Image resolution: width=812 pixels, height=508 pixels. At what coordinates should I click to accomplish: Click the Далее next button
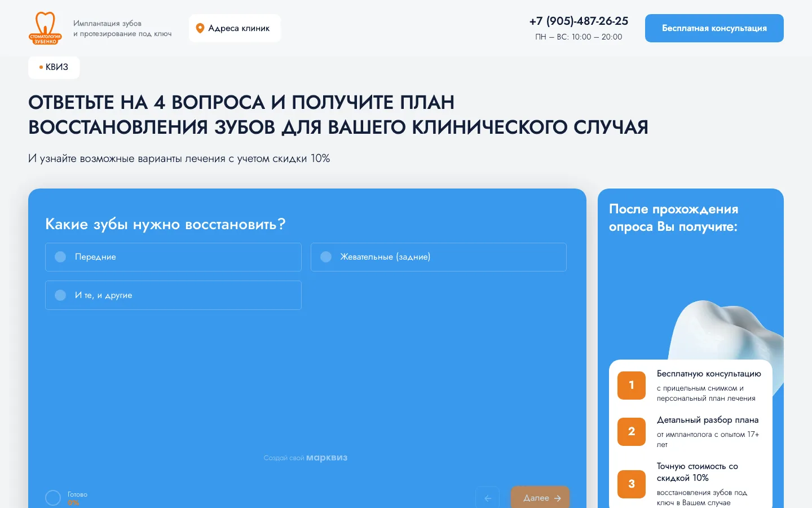click(540, 498)
